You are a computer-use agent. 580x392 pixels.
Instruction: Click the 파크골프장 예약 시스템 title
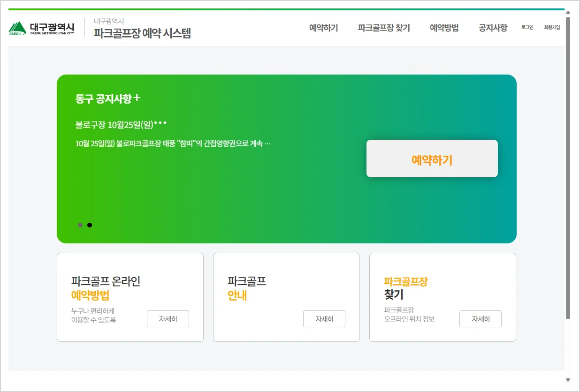[142, 33]
